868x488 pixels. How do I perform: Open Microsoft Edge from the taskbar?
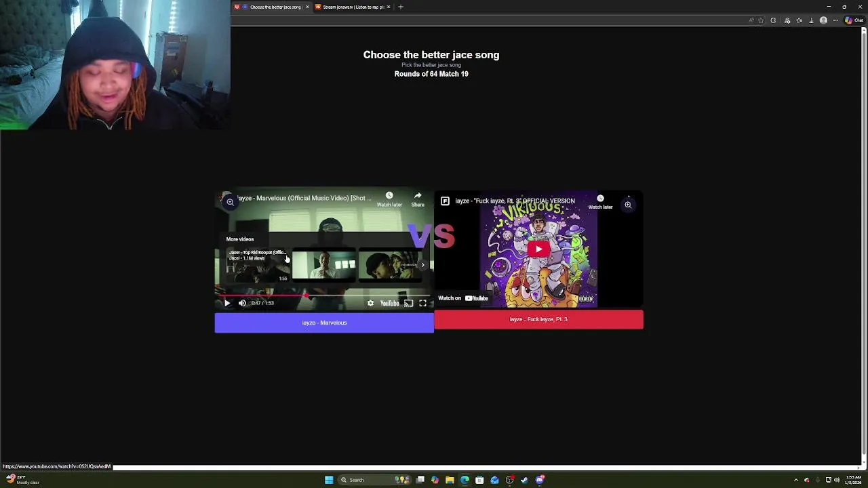(465, 480)
